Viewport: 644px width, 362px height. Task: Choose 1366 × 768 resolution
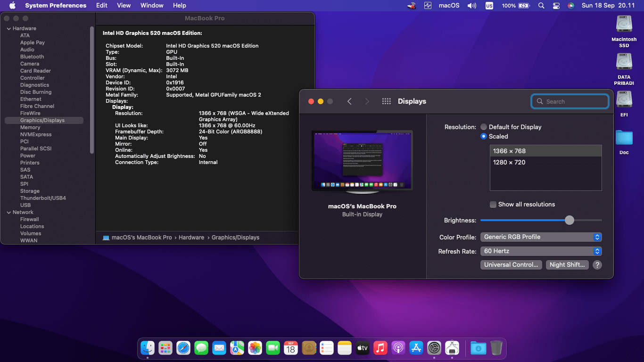click(x=546, y=151)
